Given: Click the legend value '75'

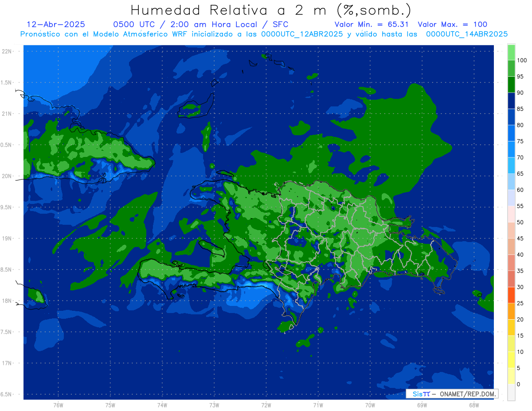Looking at the screenshot, I should pos(520,141).
